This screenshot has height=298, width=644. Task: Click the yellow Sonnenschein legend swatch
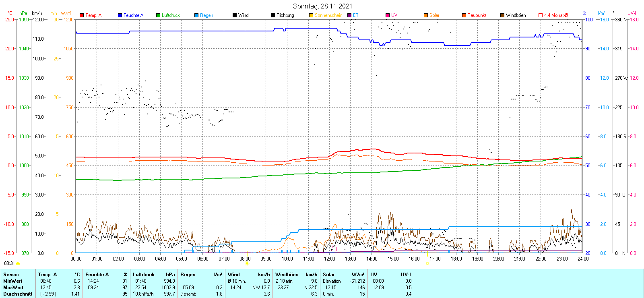[x=311, y=15]
